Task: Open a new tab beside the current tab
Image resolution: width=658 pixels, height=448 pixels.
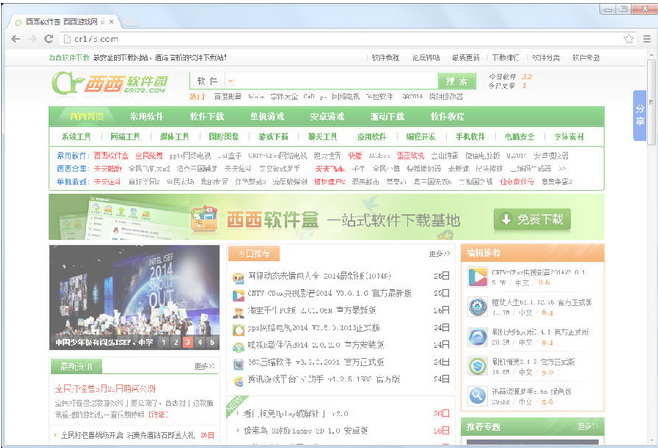Action: [x=130, y=22]
